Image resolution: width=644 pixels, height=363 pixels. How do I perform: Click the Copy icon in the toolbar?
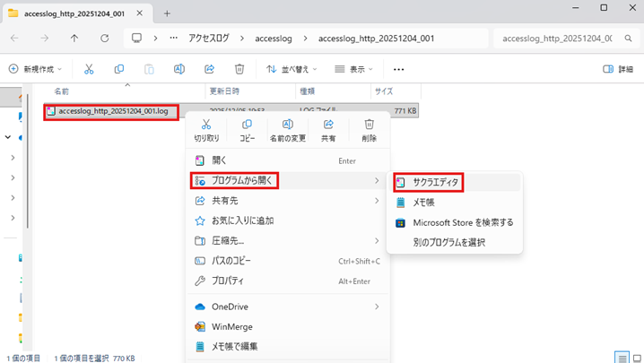coord(119,69)
